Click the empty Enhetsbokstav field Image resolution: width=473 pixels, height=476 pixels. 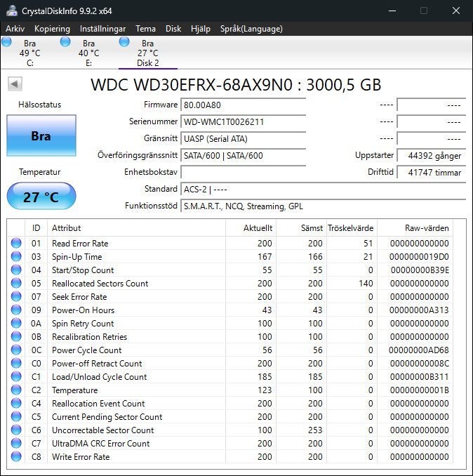point(243,172)
